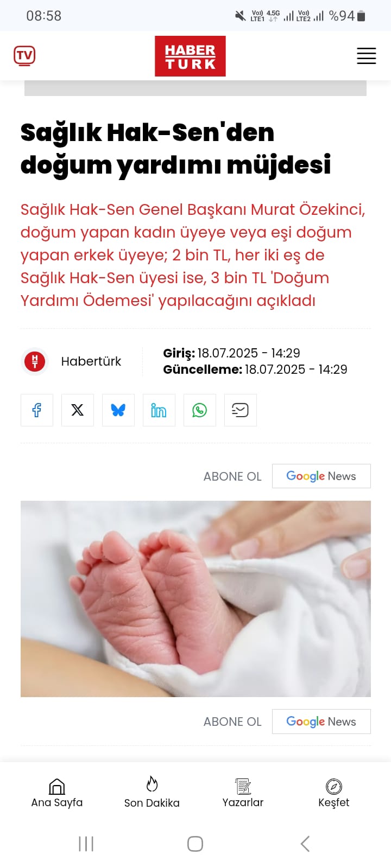
Task: Tap the Habertürk author avatar
Action: click(35, 361)
